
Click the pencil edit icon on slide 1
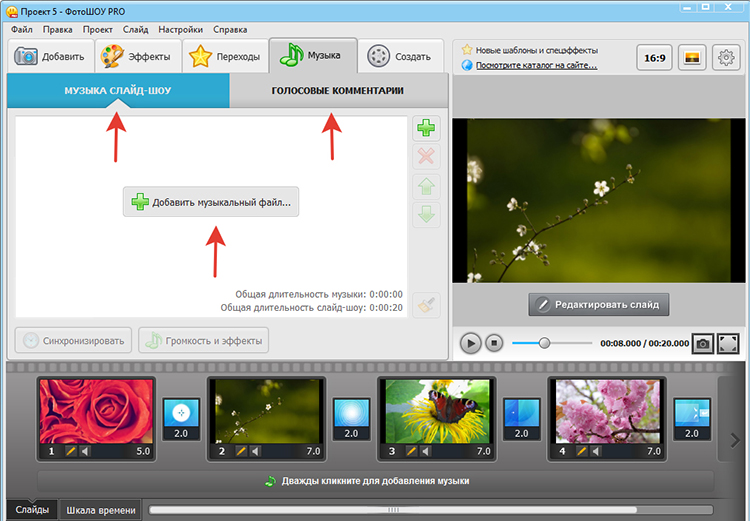[x=71, y=451]
